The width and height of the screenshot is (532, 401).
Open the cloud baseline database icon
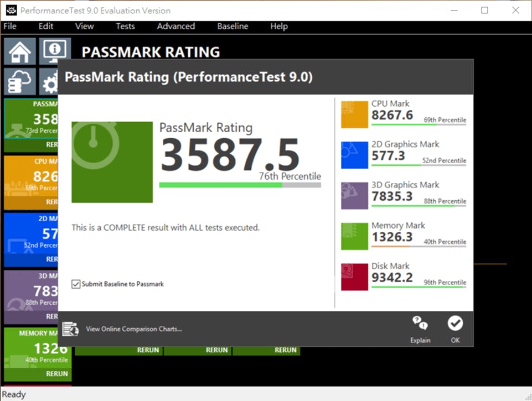(20, 81)
